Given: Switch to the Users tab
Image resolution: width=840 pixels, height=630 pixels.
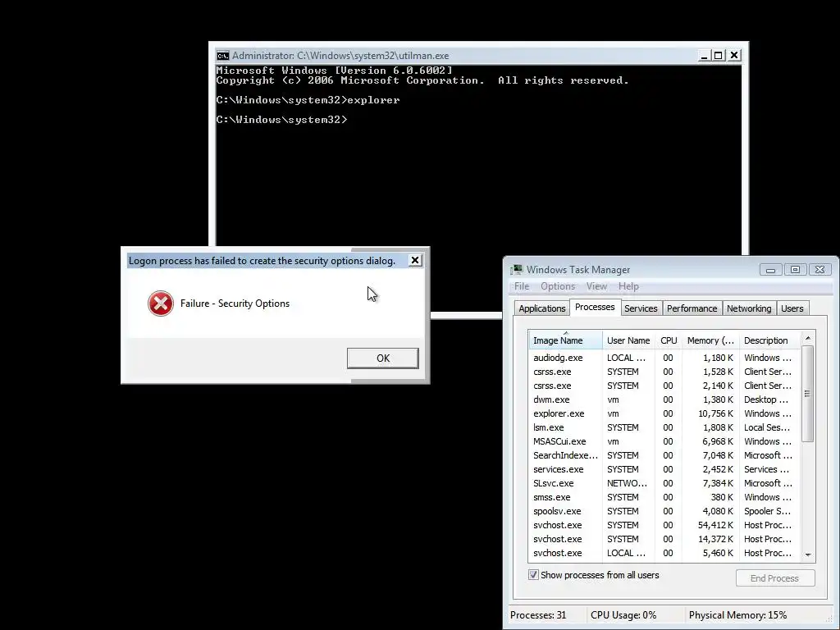Looking at the screenshot, I should [x=792, y=308].
